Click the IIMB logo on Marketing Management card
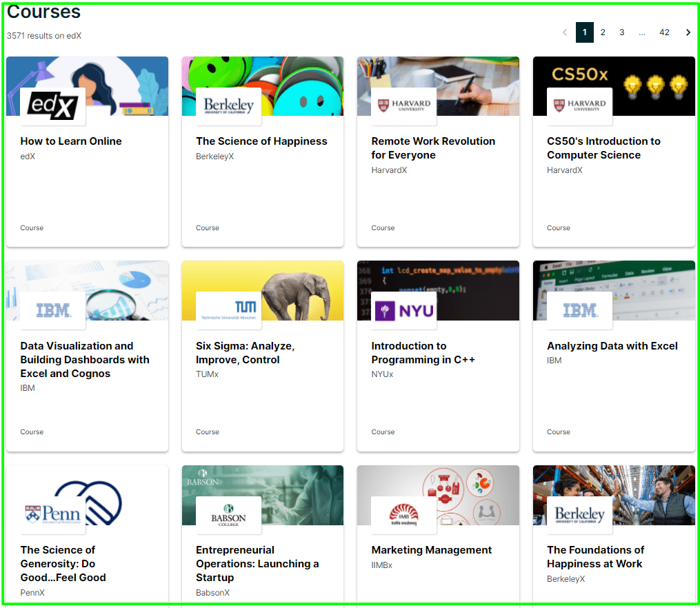Viewport: 700px width, 608px height. (x=404, y=515)
